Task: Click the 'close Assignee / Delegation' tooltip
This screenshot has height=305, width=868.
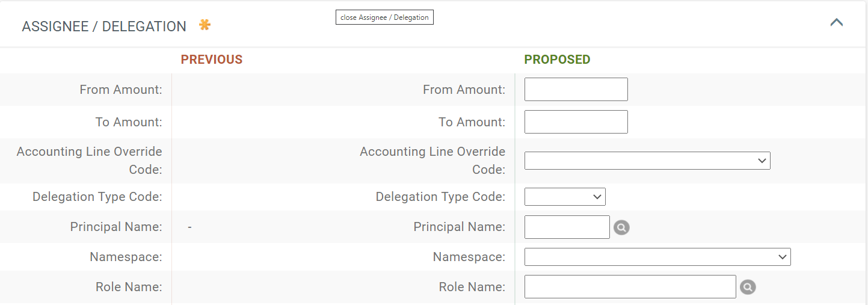Action: 384,17
